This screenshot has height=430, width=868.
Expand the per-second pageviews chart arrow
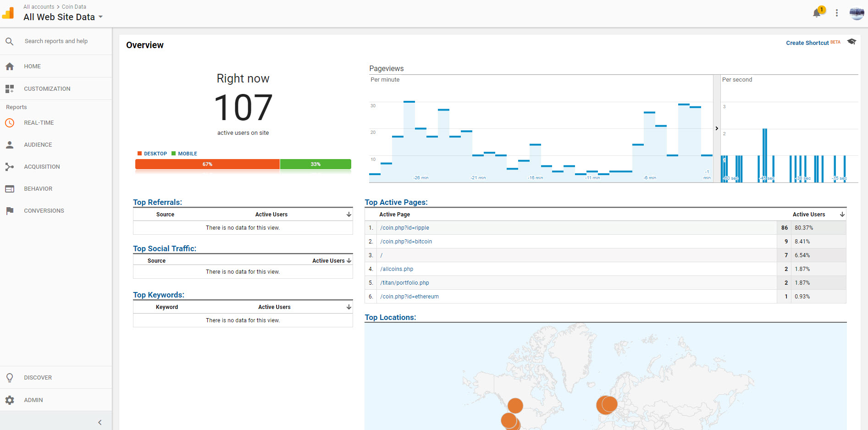coord(717,128)
